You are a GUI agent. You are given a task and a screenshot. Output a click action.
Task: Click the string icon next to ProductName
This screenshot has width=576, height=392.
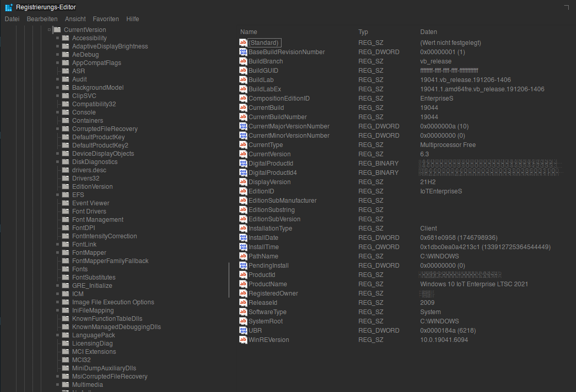(243, 284)
